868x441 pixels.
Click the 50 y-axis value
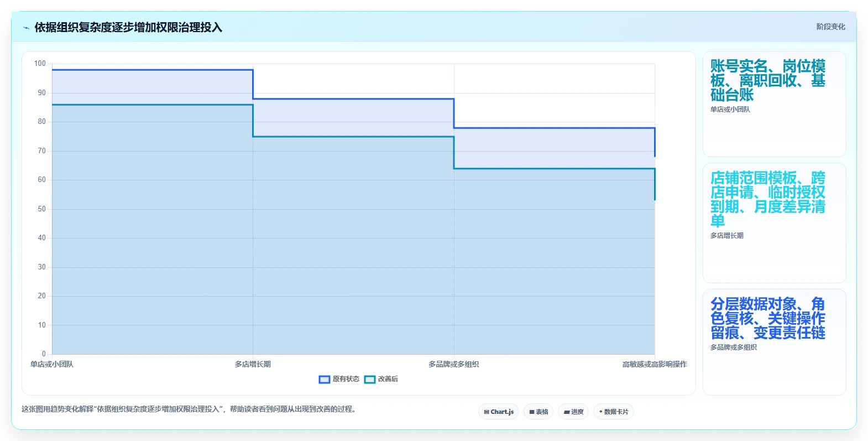[x=42, y=209]
